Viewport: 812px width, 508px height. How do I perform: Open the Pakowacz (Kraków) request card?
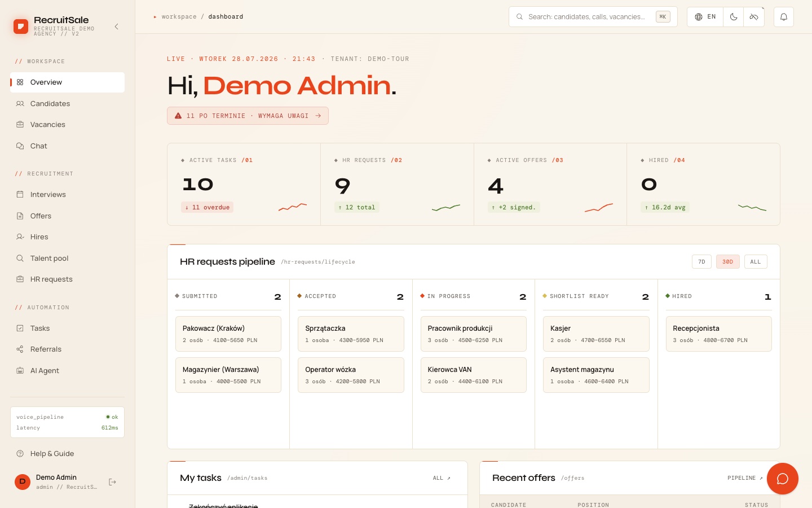click(228, 334)
